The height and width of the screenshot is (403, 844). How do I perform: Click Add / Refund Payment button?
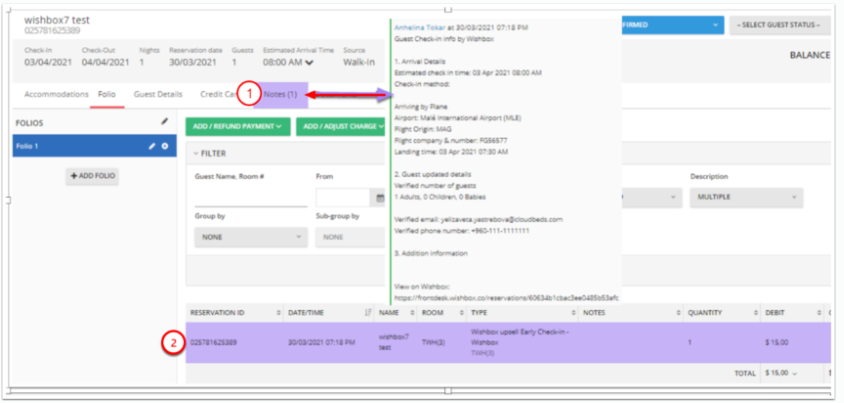coord(237,126)
